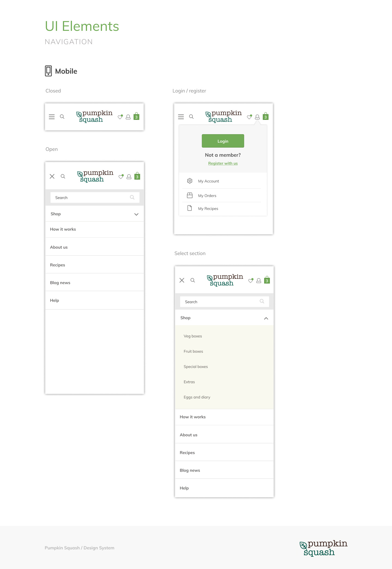Choose Extras submenu item
The height and width of the screenshot is (569, 392).
pos(189,382)
